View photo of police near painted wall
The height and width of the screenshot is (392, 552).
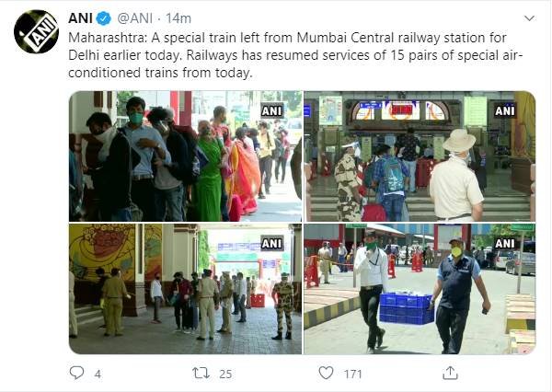point(185,289)
